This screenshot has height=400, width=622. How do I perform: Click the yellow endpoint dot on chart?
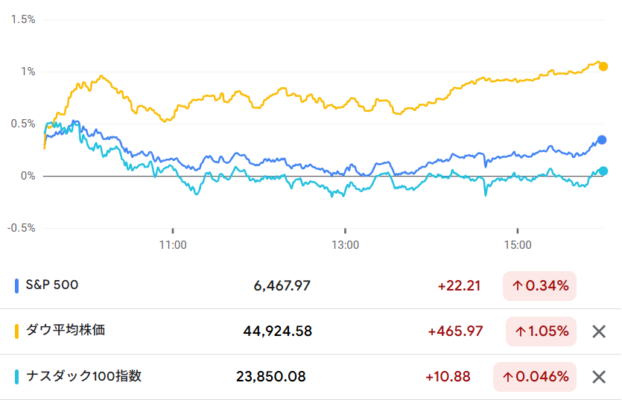pyautogui.click(x=603, y=66)
